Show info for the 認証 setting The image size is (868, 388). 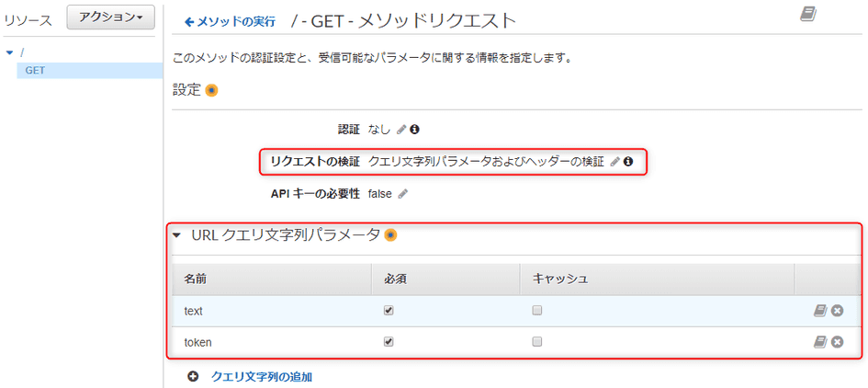414,130
